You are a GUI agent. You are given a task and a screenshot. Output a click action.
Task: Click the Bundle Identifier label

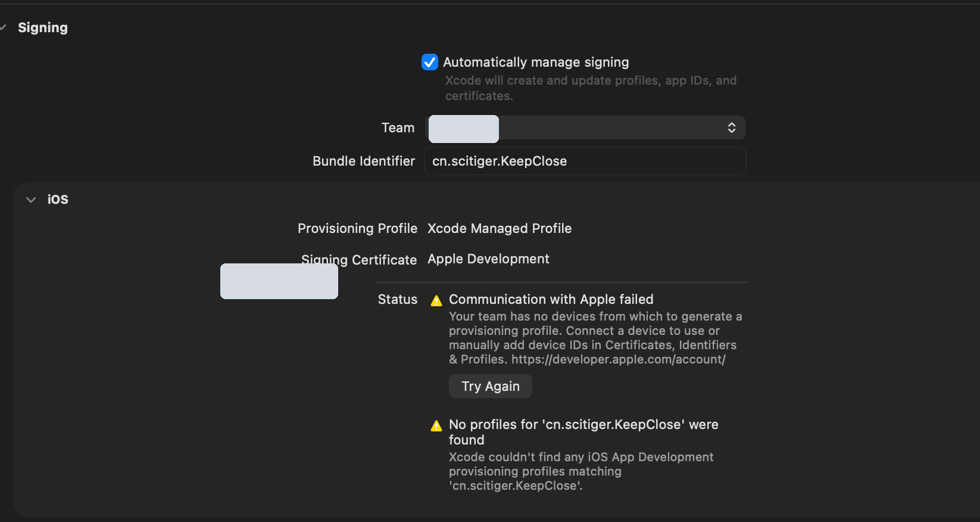364,161
